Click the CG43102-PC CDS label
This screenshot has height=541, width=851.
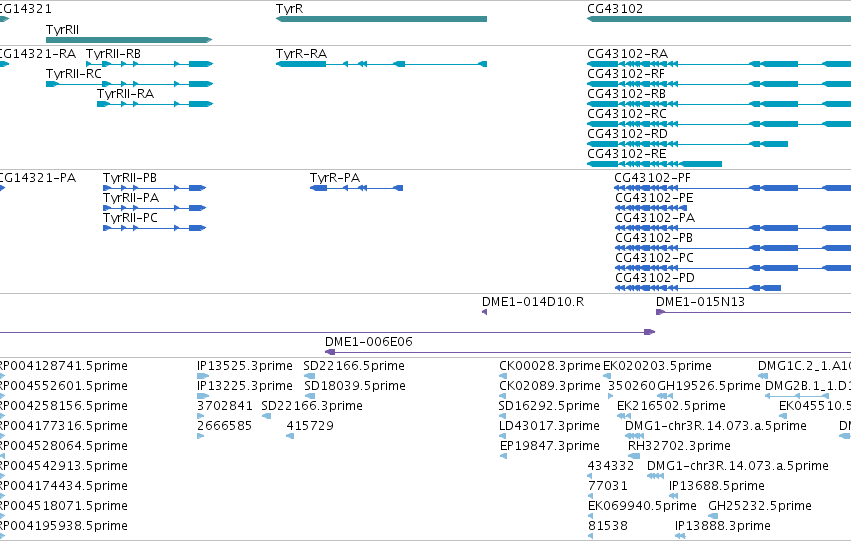pyautogui.click(x=655, y=258)
